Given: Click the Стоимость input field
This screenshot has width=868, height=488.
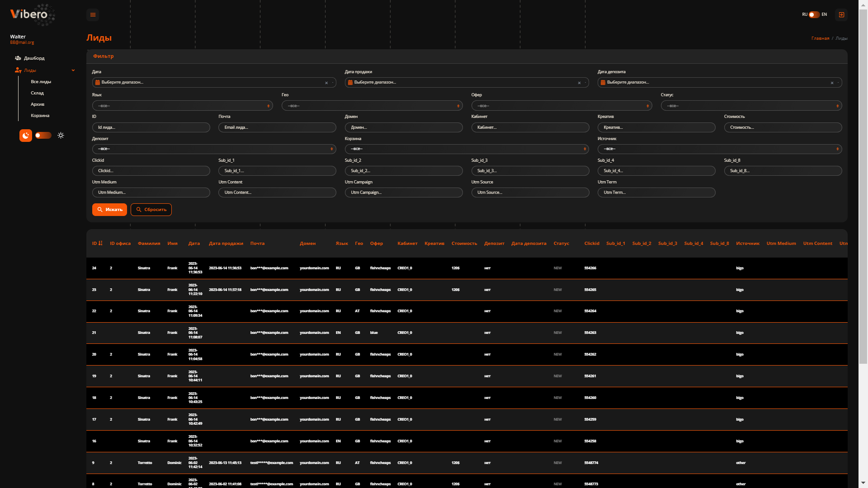Looking at the screenshot, I should 783,127.
